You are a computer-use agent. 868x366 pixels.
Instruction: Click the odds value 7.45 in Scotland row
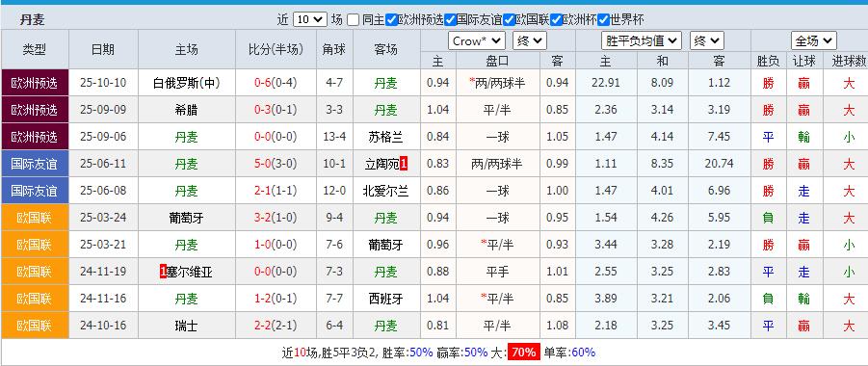[719, 137]
